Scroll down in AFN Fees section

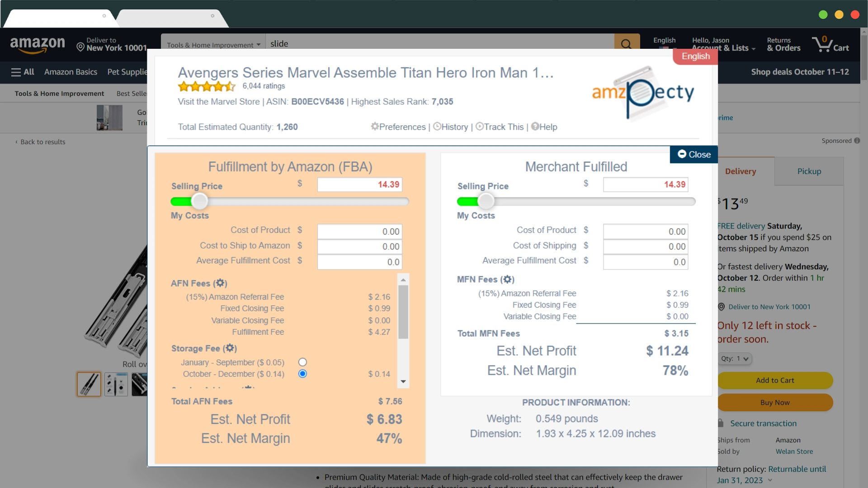404,382
